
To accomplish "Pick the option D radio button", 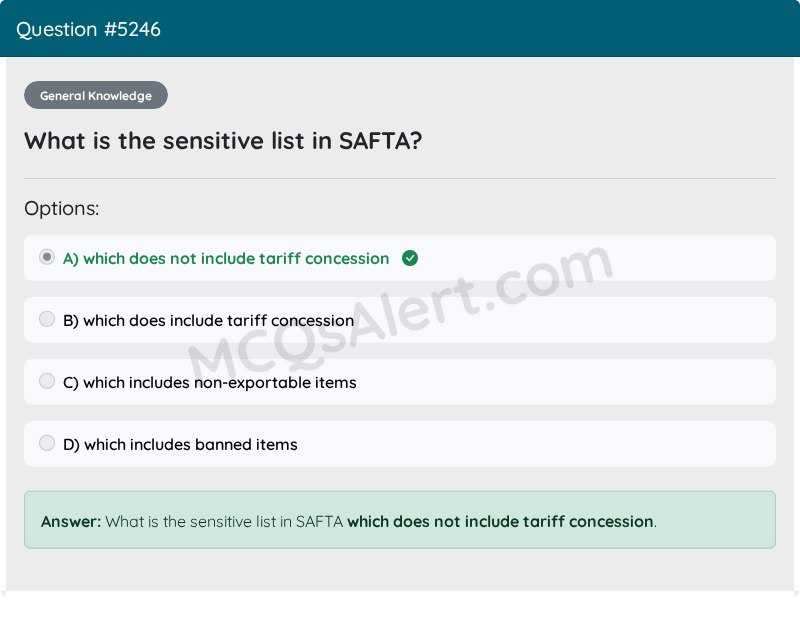I will 47,443.
